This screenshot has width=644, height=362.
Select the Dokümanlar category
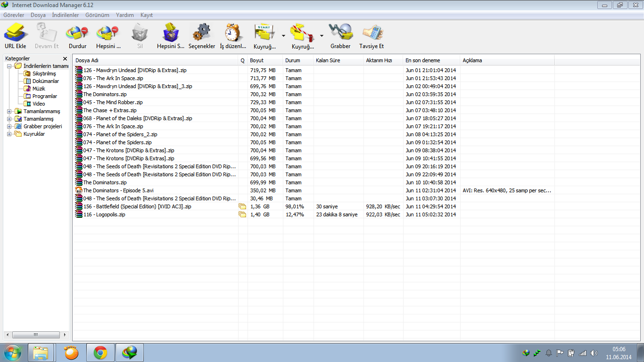pos(46,81)
